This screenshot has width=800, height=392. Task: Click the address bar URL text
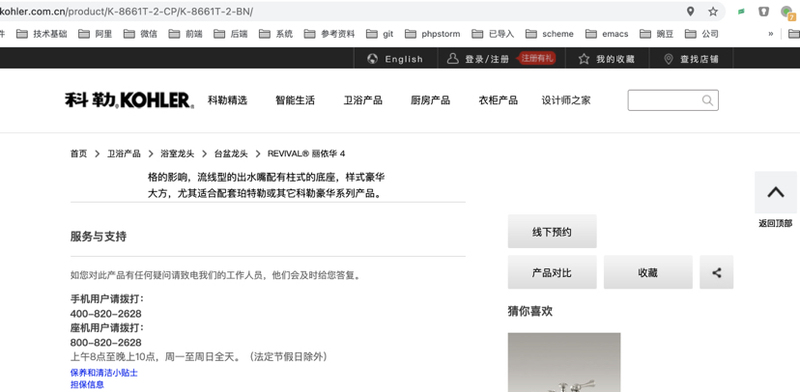tap(127, 11)
